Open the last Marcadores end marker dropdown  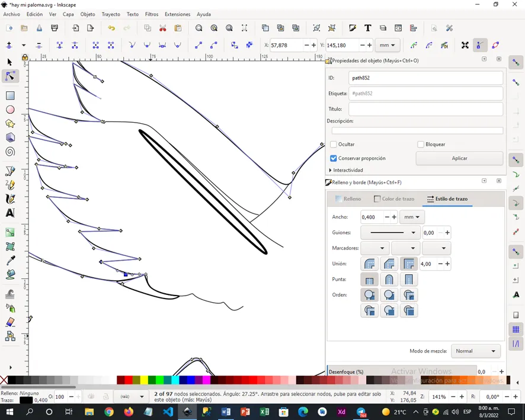tap(436, 248)
